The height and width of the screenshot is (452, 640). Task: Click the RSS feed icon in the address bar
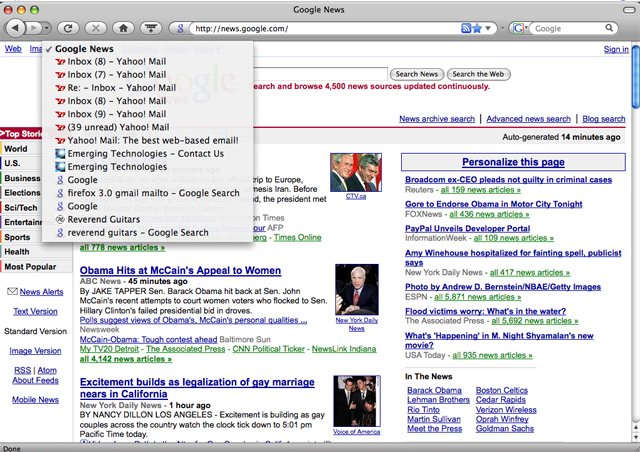(466, 28)
